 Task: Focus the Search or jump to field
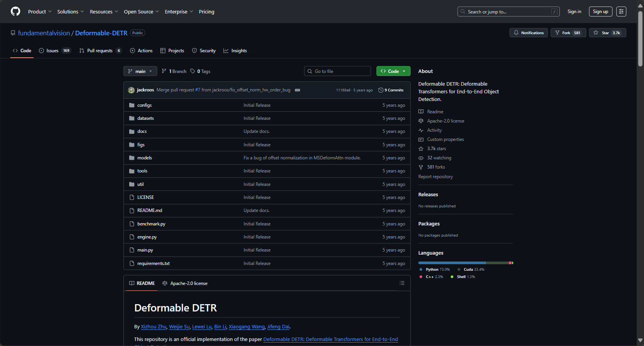pos(508,12)
